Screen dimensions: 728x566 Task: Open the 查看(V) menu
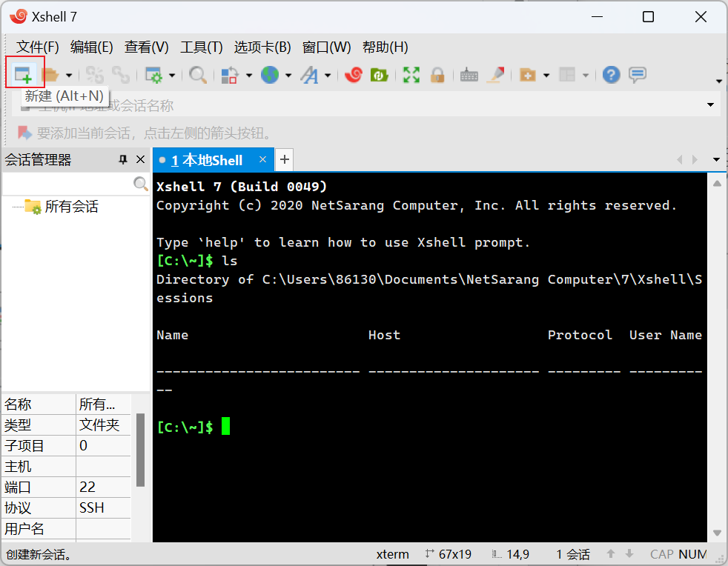[146, 47]
